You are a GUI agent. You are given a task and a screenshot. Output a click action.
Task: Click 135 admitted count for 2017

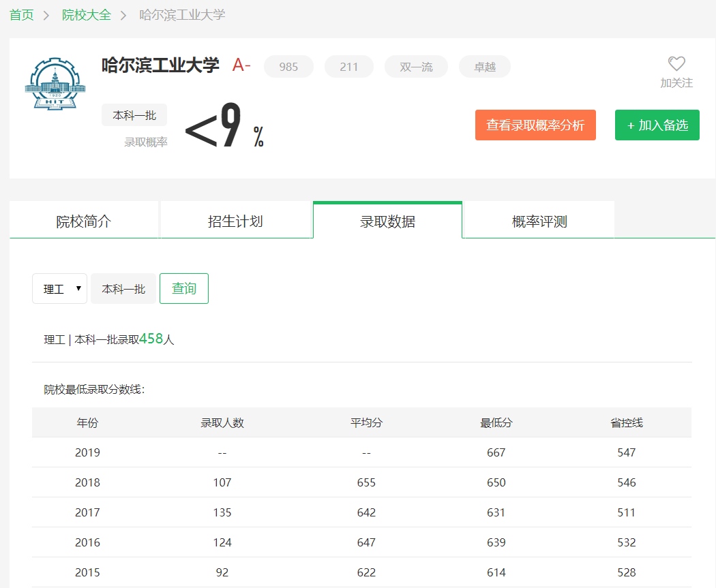[222, 512]
